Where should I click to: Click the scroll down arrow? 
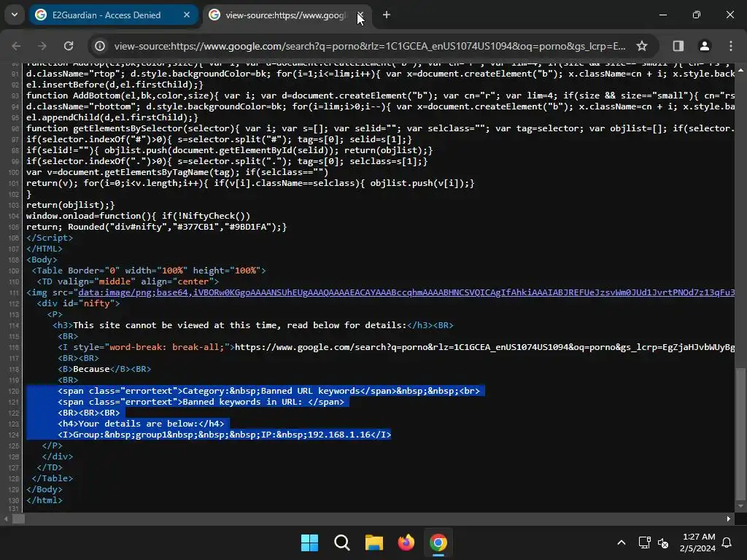[740, 506]
